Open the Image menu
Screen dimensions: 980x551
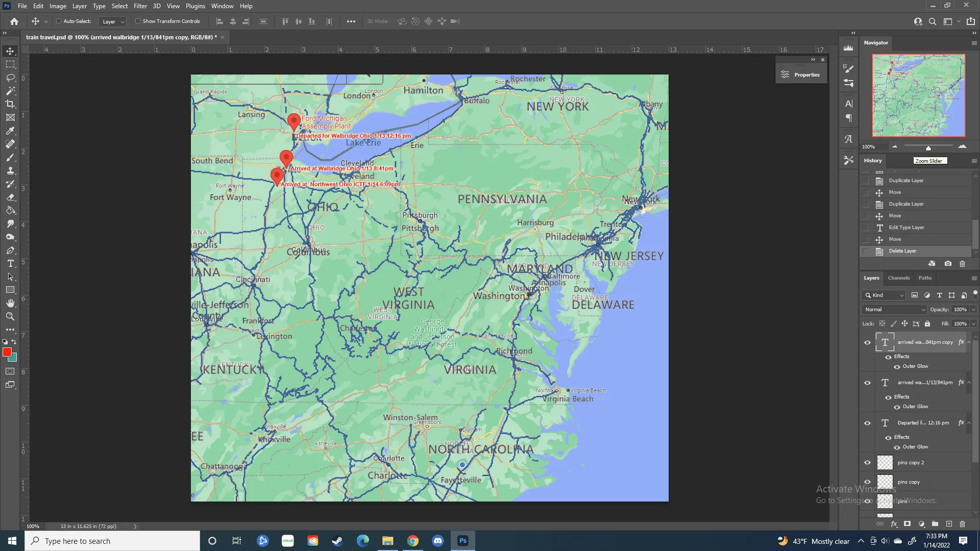tap(58, 6)
